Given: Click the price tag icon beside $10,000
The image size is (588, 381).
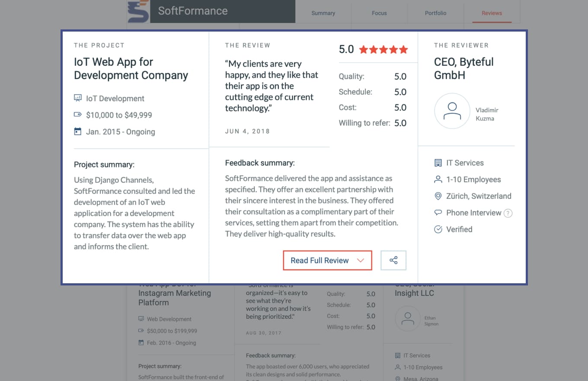Looking at the screenshot, I should [x=78, y=115].
